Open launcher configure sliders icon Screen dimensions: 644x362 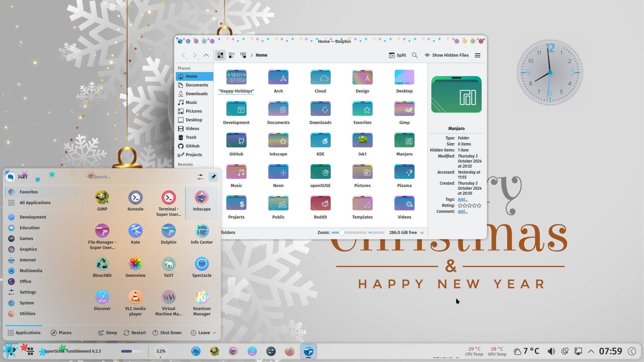200,177
